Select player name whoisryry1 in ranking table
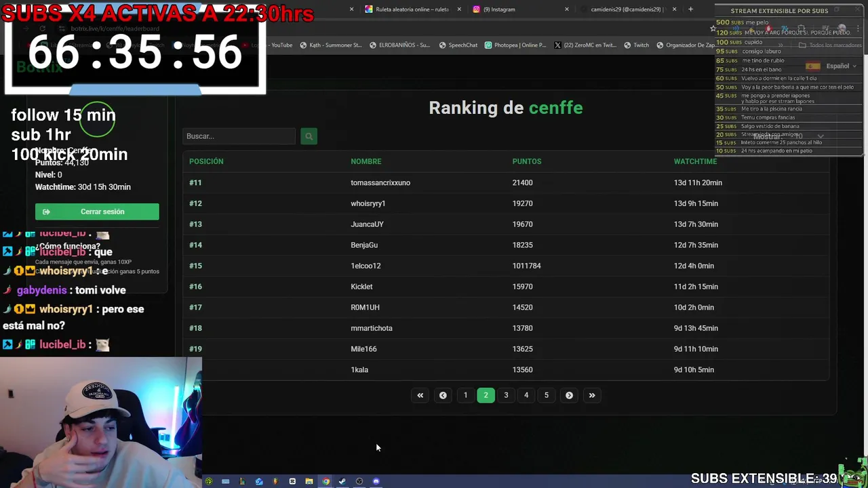The image size is (868, 488). [368, 203]
